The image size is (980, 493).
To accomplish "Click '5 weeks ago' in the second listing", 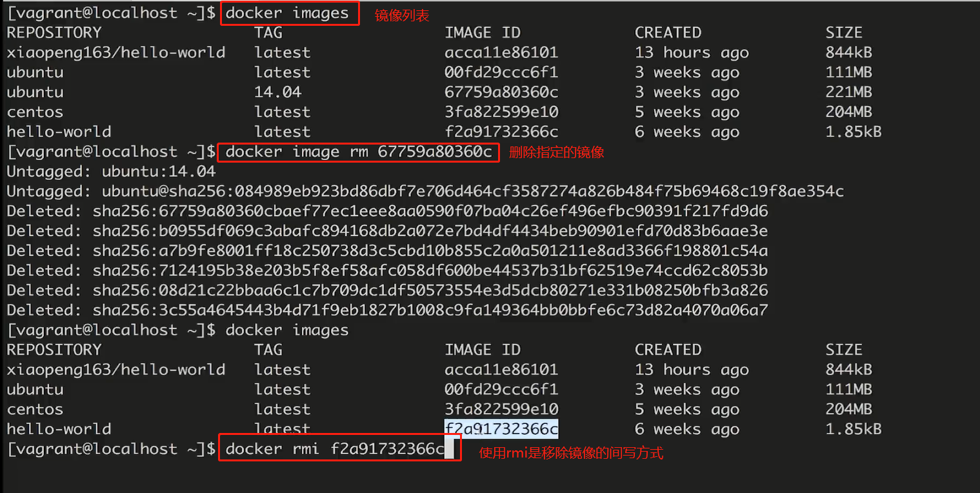I will [x=687, y=410].
